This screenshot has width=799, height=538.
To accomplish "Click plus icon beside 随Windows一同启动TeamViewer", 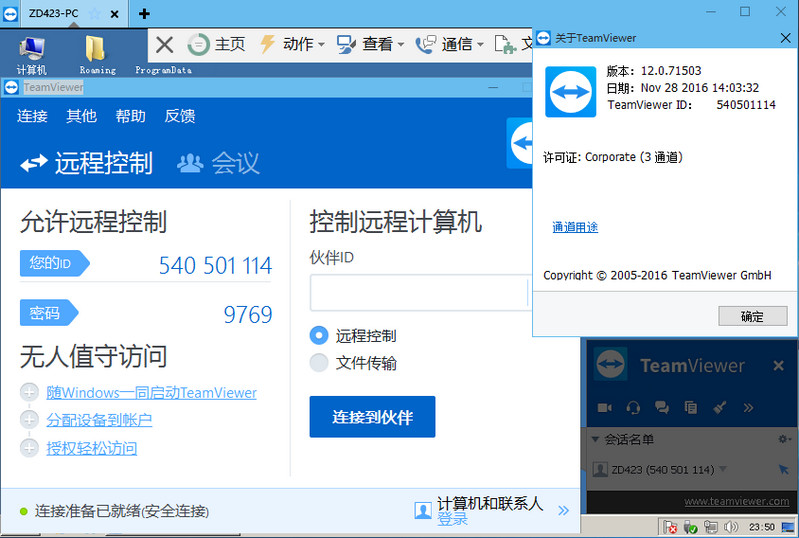I will click(x=29, y=392).
